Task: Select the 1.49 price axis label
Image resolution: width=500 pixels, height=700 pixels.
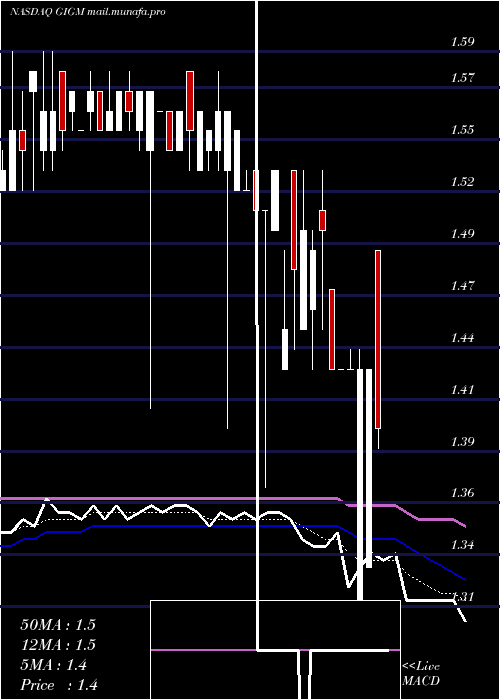Action: coord(462,233)
